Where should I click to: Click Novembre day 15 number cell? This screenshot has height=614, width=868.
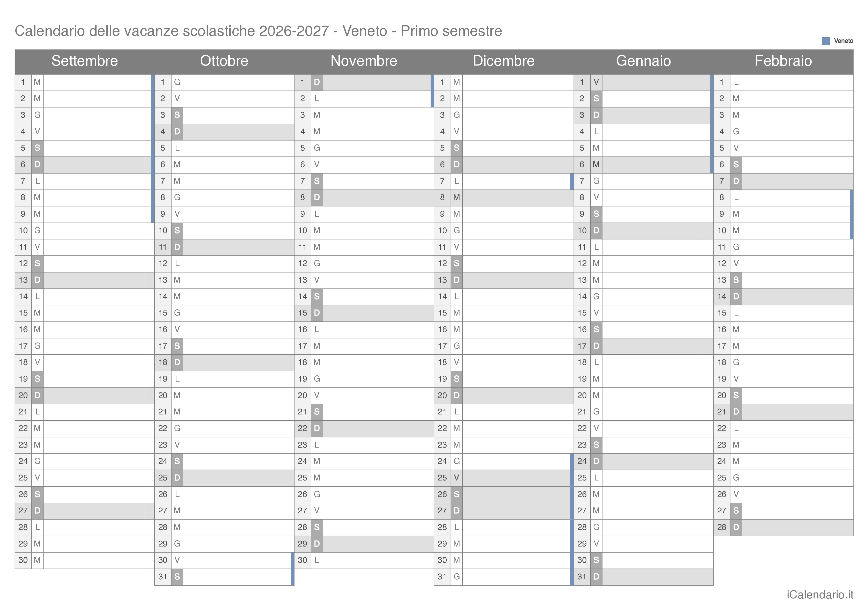tap(303, 313)
